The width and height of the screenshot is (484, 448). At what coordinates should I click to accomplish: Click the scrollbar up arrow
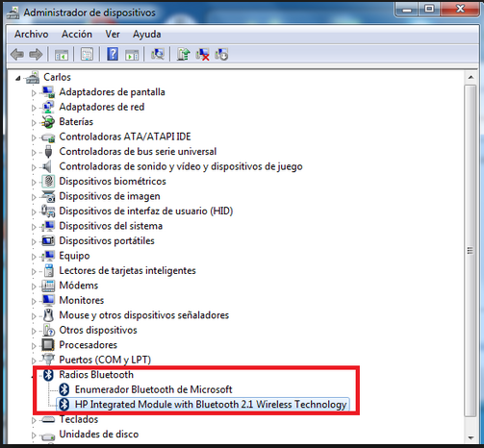coord(471,77)
